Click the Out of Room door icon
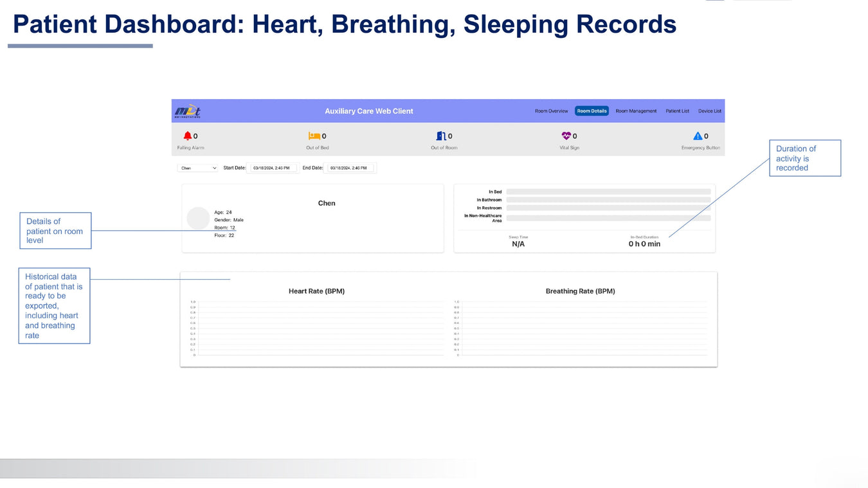Viewport: 868px width, 488px height. tap(440, 136)
